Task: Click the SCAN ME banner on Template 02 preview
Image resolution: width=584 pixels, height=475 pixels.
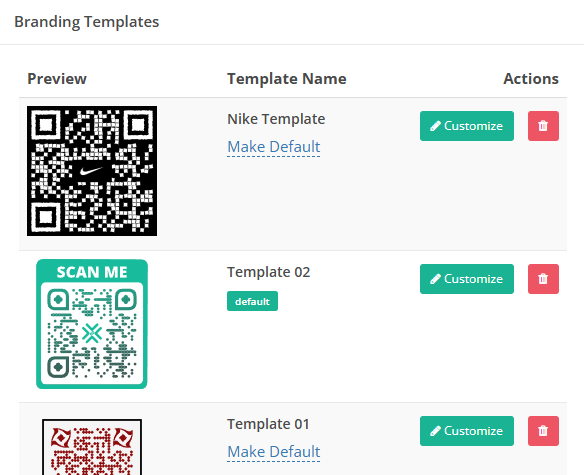Action: click(92, 272)
